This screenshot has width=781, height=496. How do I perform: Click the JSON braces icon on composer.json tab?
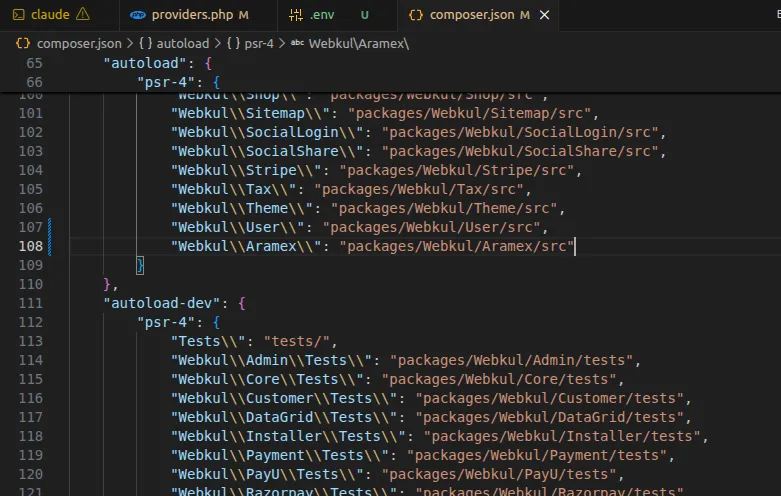pos(416,15)
